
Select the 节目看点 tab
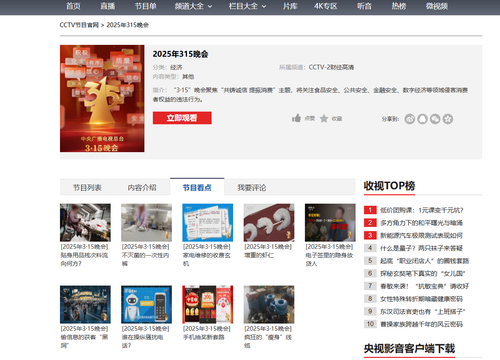[197, 188]
